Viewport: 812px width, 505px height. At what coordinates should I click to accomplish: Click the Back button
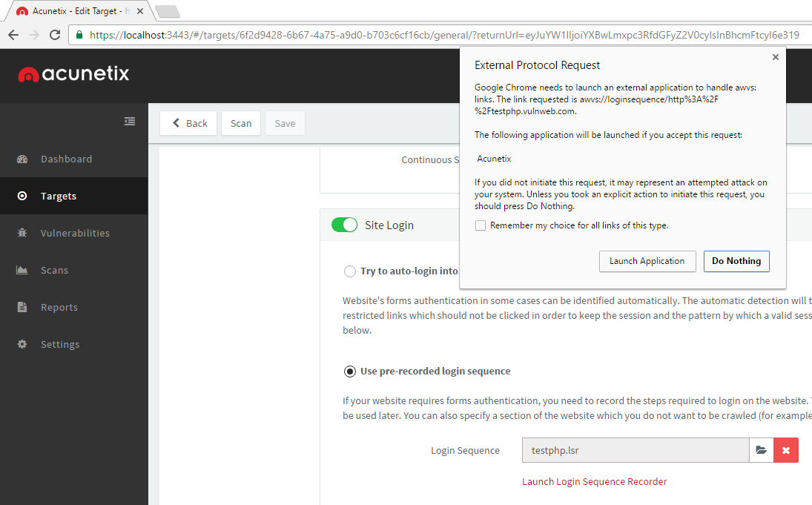click(x=188, y=123)
